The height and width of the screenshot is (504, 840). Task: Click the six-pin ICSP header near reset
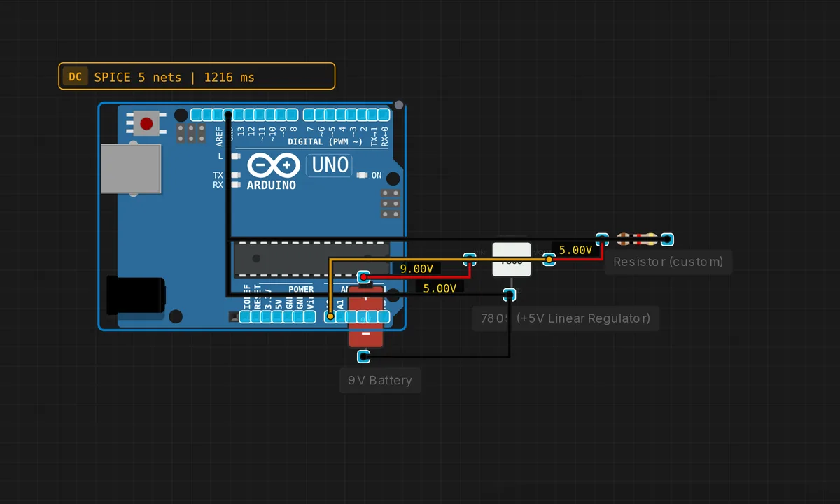tap(190, 134)
